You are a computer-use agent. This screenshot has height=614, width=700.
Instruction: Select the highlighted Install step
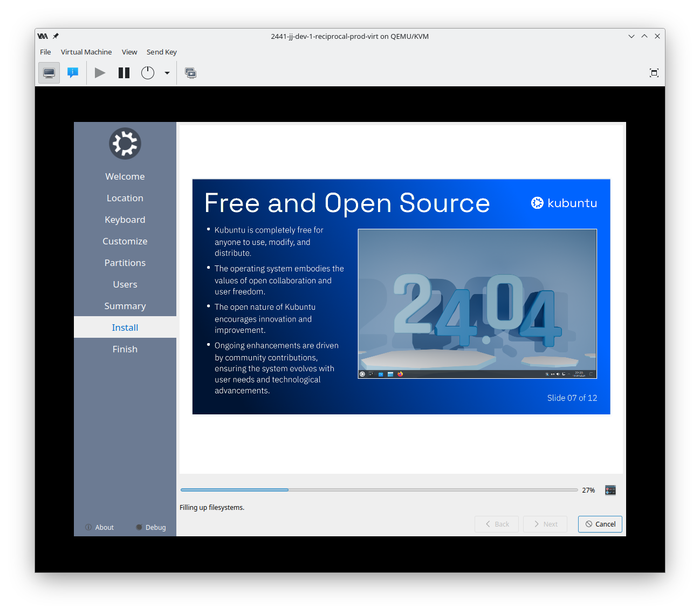pyautogui.click(x=125, y=328)
